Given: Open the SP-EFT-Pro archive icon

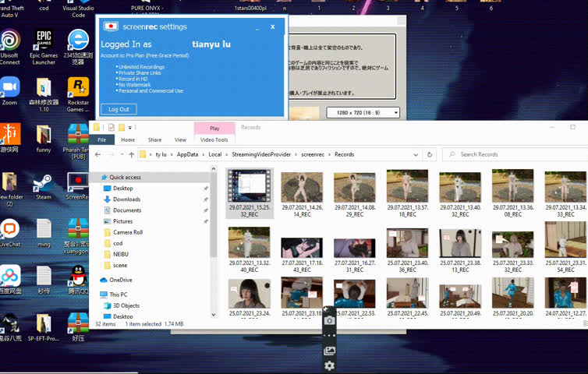Looking at the screenshot, I should (x=44, y=327).
